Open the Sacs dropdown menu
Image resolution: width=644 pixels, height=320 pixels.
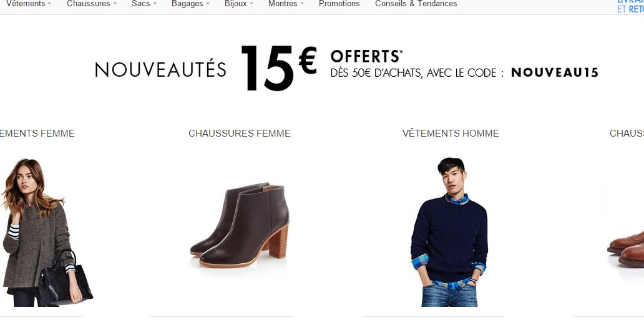(144, 4)
